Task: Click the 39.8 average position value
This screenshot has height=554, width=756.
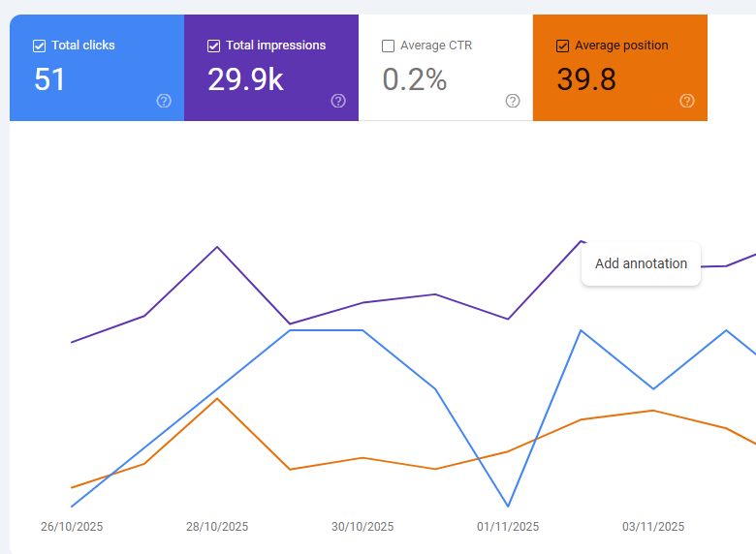Action: point(586,79)
